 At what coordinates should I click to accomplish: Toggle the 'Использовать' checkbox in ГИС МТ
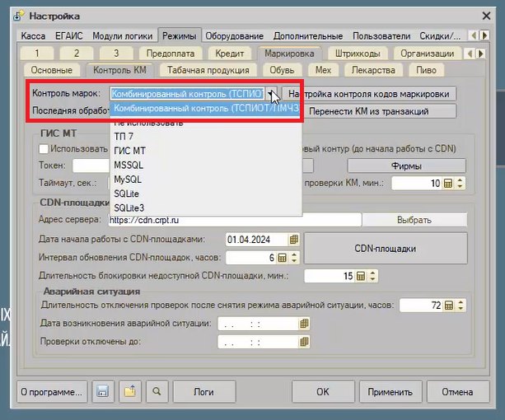coord(44,149)
